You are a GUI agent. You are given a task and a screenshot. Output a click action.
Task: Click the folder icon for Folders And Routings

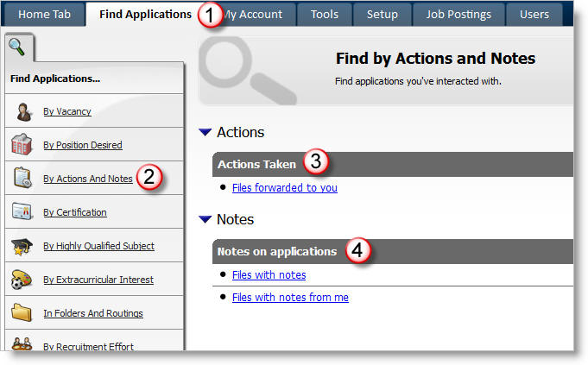click(22, 312)
